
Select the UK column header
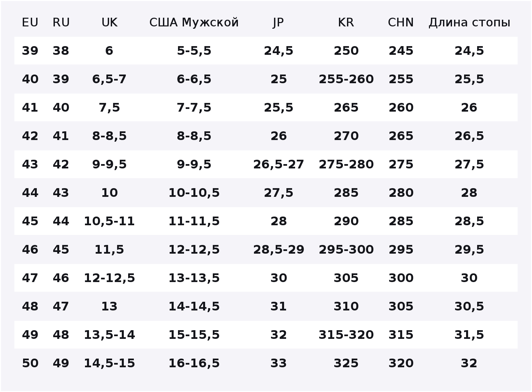tap(109, 22)
